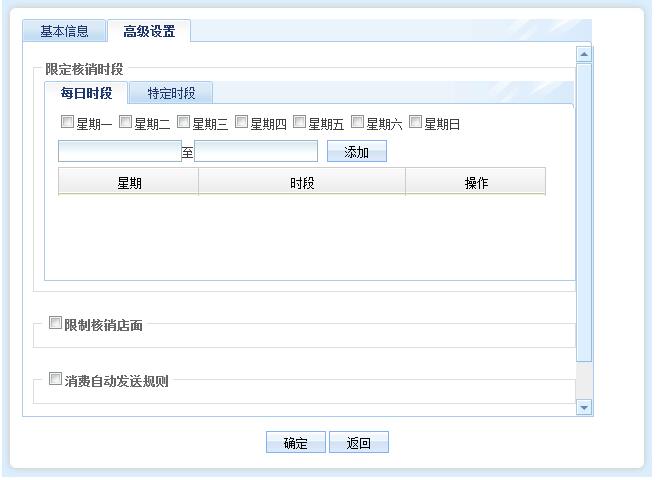Switch to the 基本信息 tab

pyautogui.click(x=64, y=31)
